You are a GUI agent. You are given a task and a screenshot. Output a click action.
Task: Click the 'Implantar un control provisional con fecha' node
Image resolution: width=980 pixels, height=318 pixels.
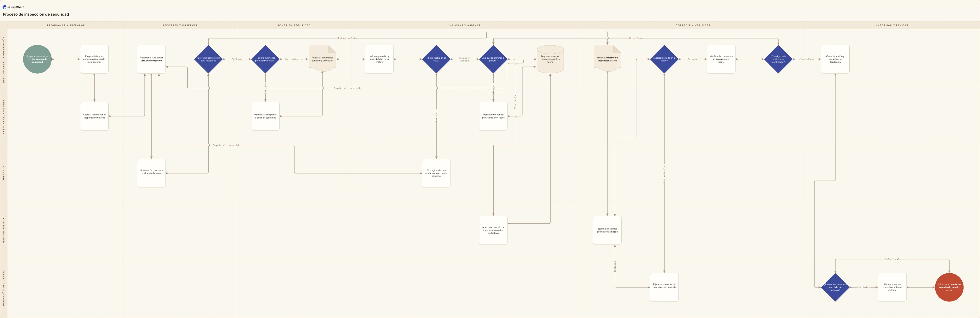(493, 116)
